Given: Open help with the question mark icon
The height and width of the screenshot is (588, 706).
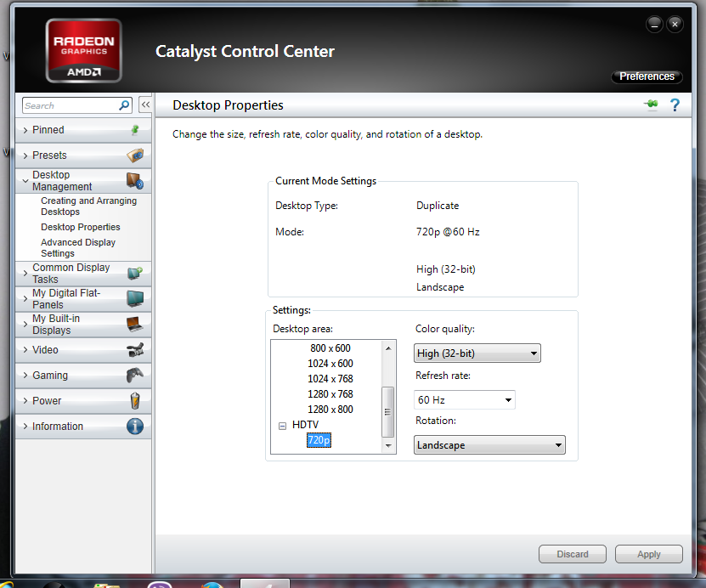Looking at the screenshot, I should [675, 105].
